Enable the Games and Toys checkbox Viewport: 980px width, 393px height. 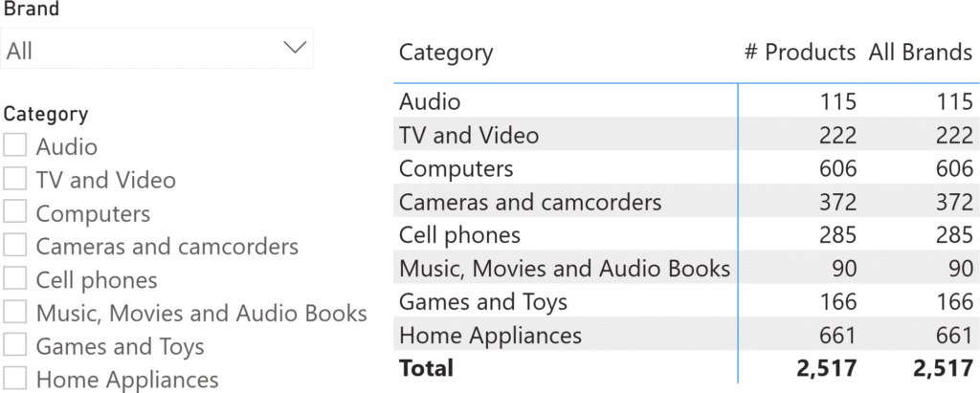(x=15, y=346)
